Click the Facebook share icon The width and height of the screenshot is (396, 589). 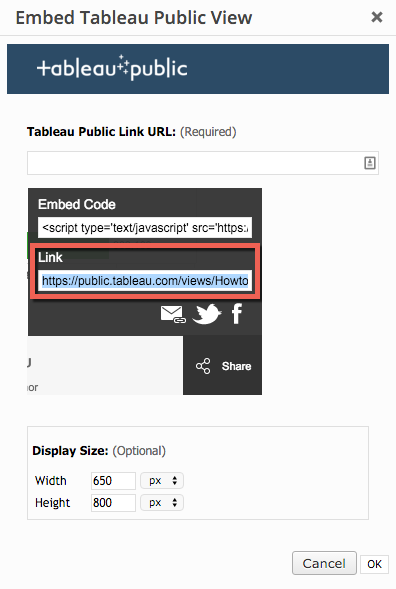click(237, 314)
